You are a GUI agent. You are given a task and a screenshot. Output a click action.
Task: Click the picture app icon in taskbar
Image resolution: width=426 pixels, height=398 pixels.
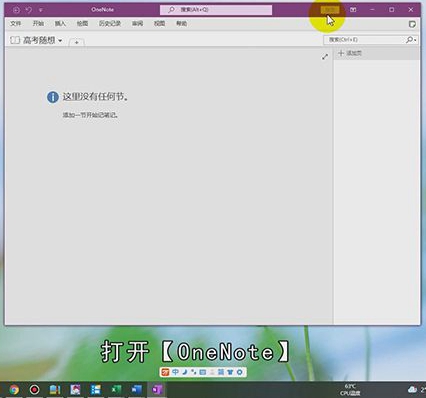pos(75,389)
